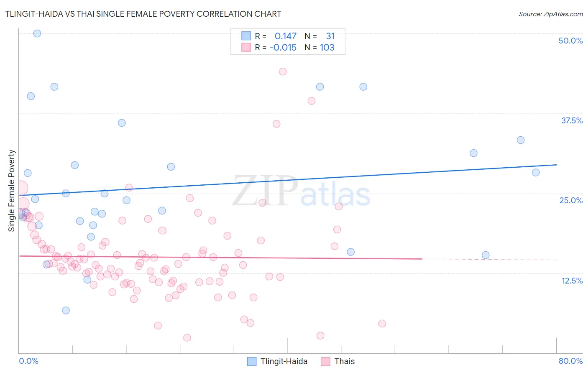Screen dimensions: 588x373
Task: Click the pink swatch beside R = -0.015
Action: 246,47
